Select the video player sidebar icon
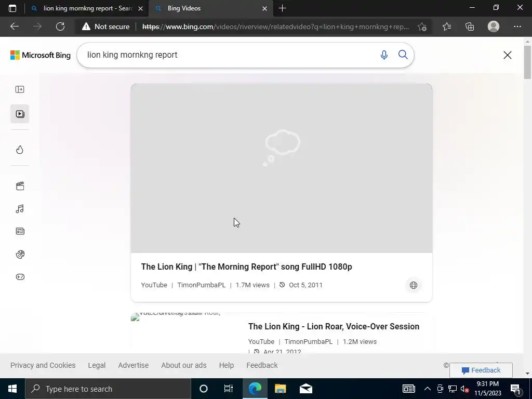The height and width of the screenshot is (399, 532). click(x=20, y=114)
